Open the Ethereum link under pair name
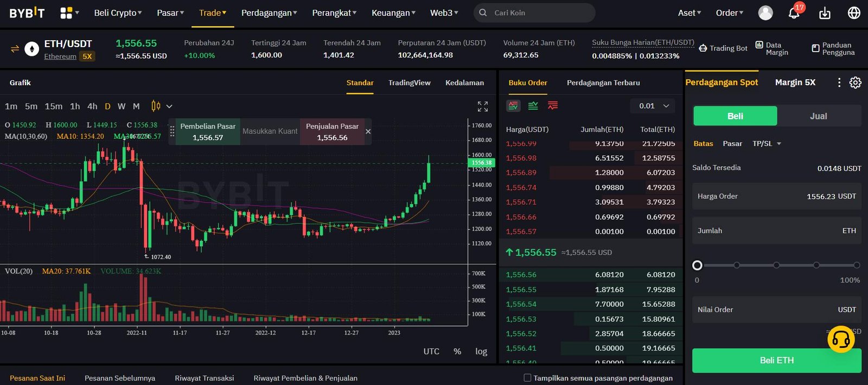The height and width of the screenshot is (385, 868). [x=60, y=56]
